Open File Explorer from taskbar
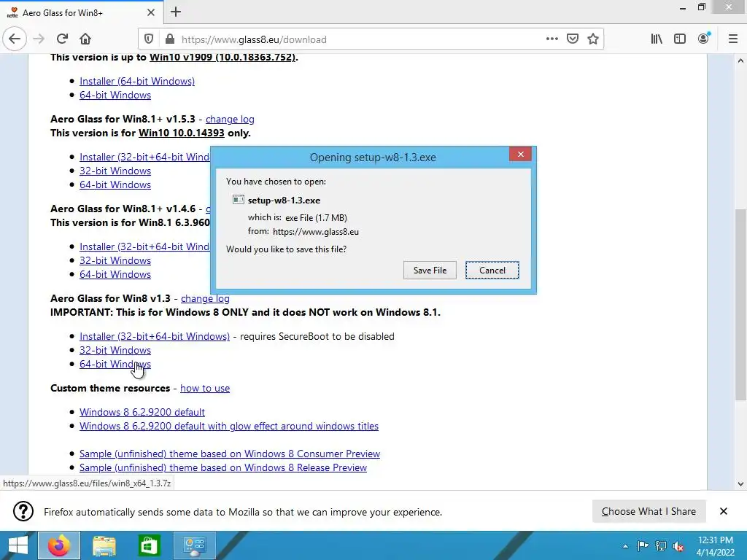Image resolution: width=747 pixels, height=560 pixels. [104, 545]
